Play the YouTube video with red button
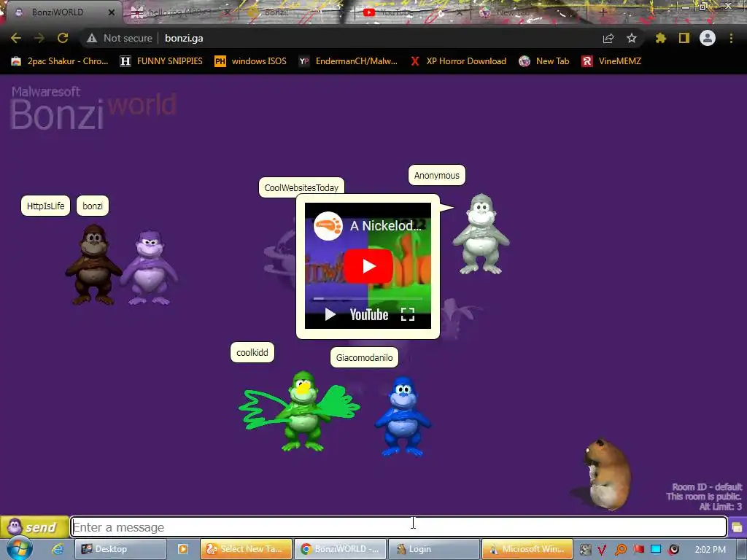 coord(368,265)
